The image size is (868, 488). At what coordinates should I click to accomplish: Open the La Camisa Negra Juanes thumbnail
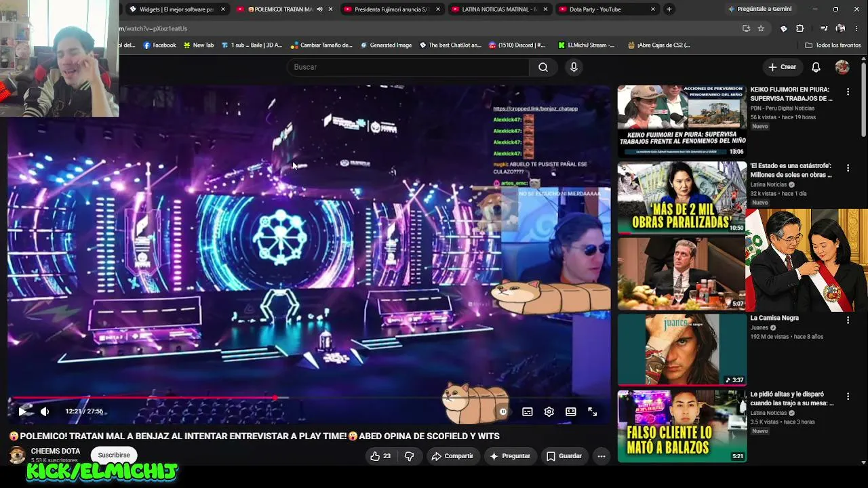pos(682,350)
